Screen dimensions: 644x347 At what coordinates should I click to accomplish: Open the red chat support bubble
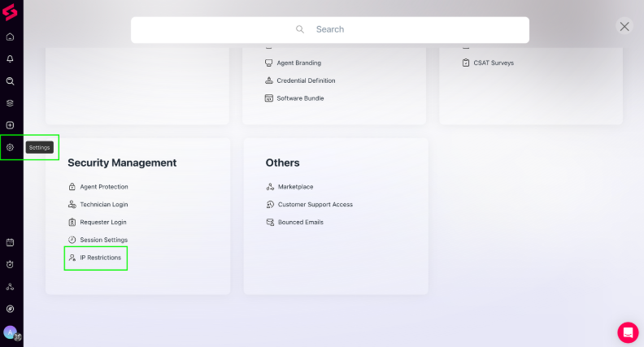(628, 332)
